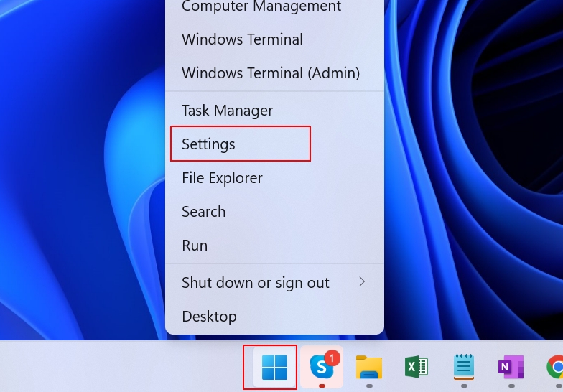Show Desktop from the menu
This screenshot has width=563, height=392.
click(x=274, y=316)
